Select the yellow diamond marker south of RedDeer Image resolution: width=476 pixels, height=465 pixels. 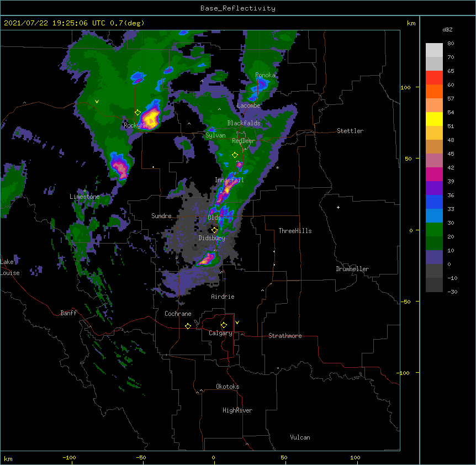pyautogui.click(x=235, y=155)
